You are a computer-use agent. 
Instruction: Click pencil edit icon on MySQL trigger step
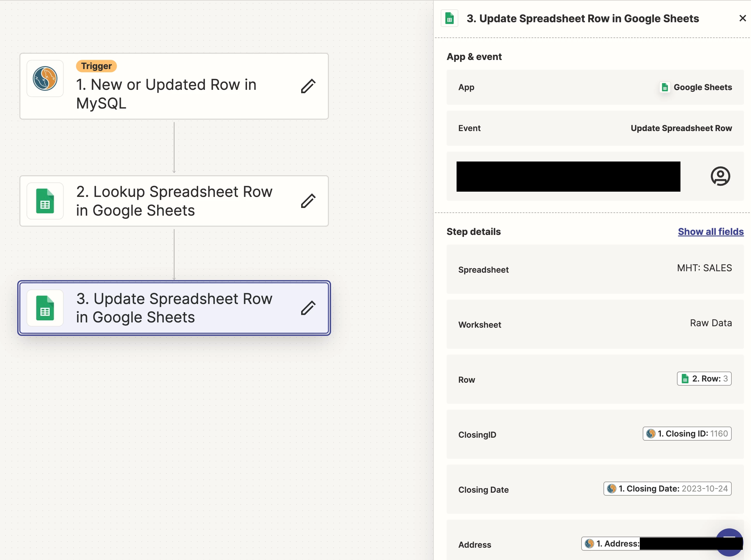point(308,86)
